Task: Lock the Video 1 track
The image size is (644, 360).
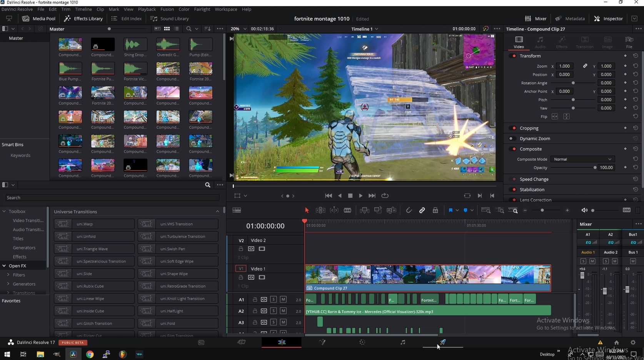Action: 241,277
